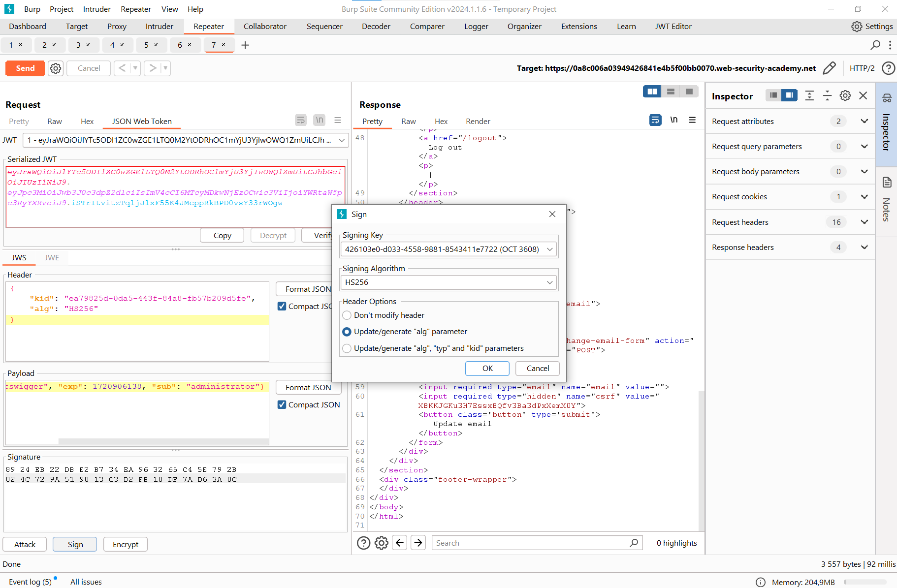The height and width of the screenshot is (588, 897).
Task: Open Notes side panel icon
Action: pyautogui.click(x=887, y=183)
